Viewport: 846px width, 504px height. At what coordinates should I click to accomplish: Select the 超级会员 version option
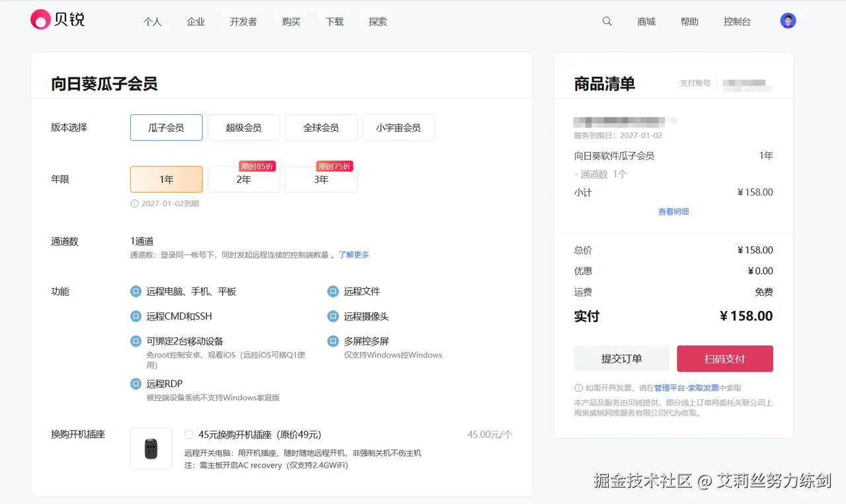point(244,127)
